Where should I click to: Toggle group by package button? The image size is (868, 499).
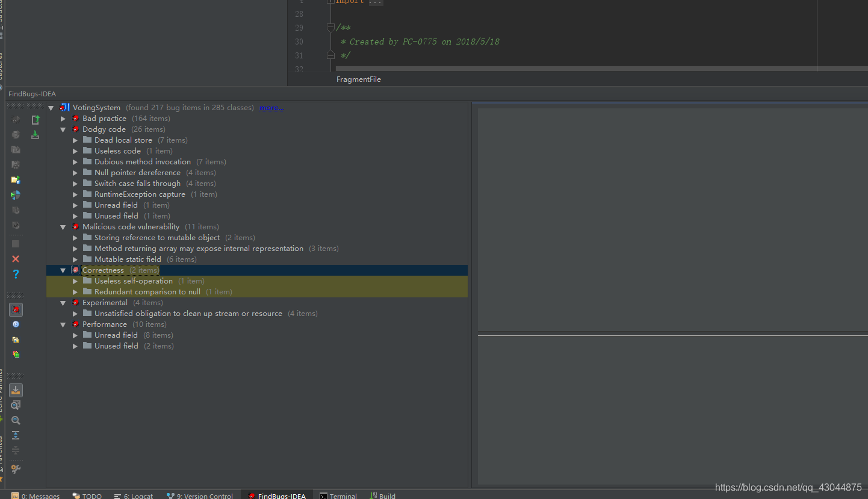pyautogui.click(x=16, y=339)
